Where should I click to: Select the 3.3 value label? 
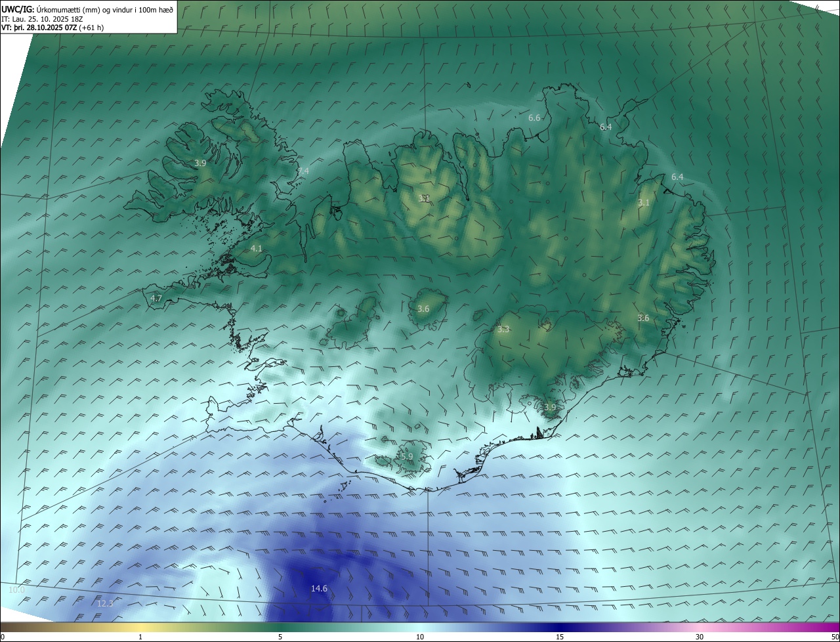[503, 330]
